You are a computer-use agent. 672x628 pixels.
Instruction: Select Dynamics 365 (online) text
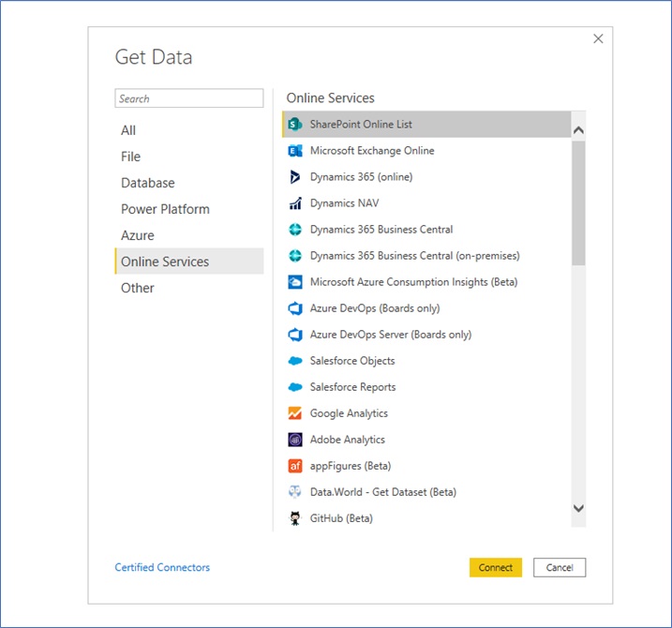point(361,176)
